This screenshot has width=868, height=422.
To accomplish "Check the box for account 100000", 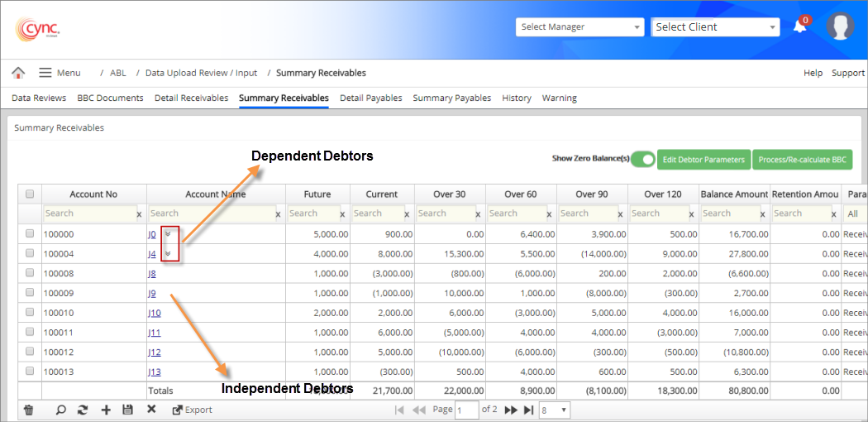I will click(30, 234).
